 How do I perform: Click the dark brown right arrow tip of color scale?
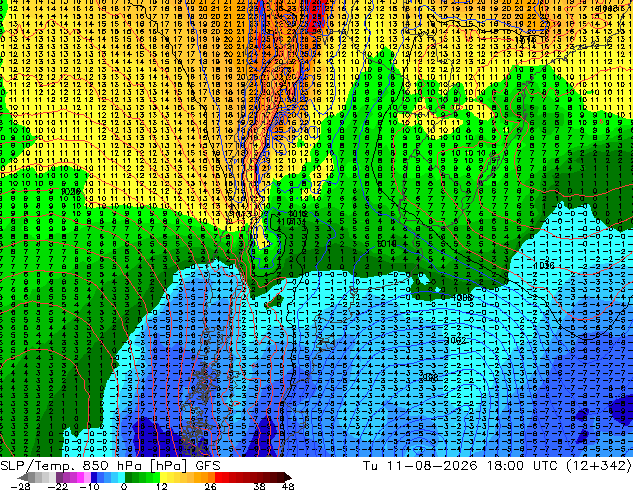click(x=287, y=478)
